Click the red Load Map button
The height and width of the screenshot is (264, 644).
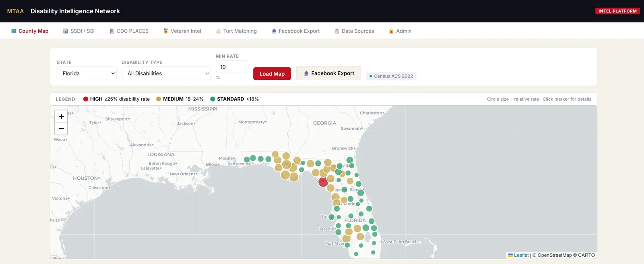click(272, 74)
